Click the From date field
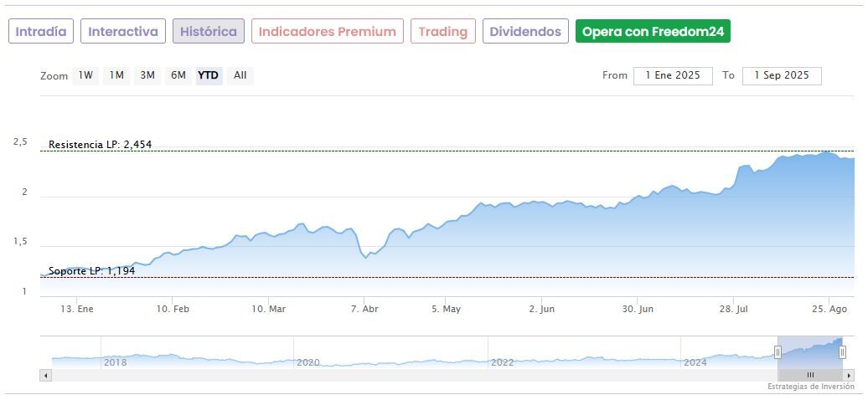The height and width of the screenshot is (400, 868). [x=673, y=75]
